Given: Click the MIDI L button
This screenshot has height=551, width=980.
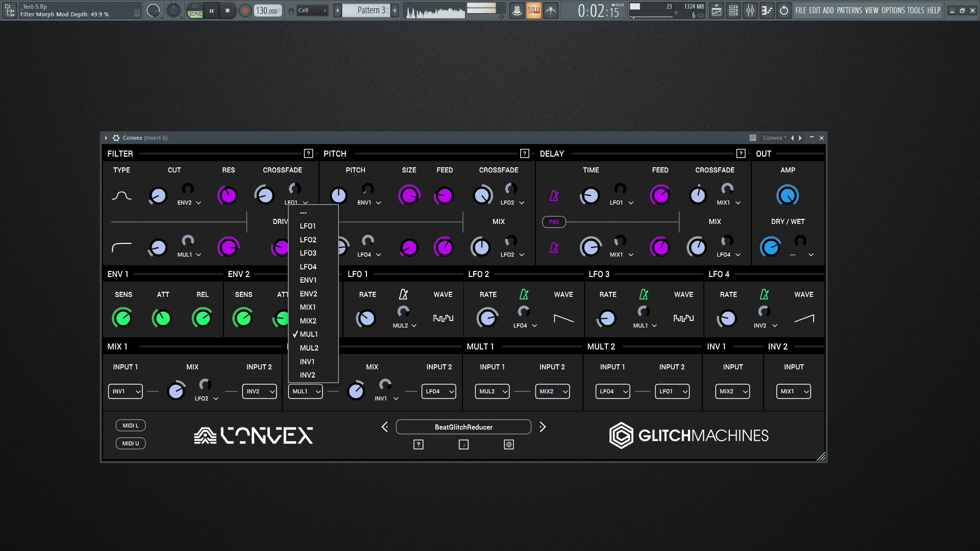Looking at the screenshot, I should pos(131,425).
